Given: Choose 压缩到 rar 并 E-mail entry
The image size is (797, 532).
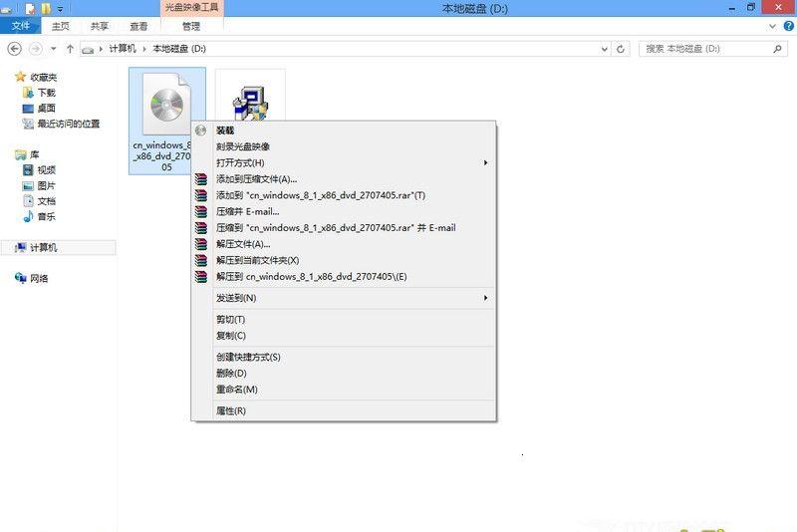Looking at the screenshot, I should [336, 228].
